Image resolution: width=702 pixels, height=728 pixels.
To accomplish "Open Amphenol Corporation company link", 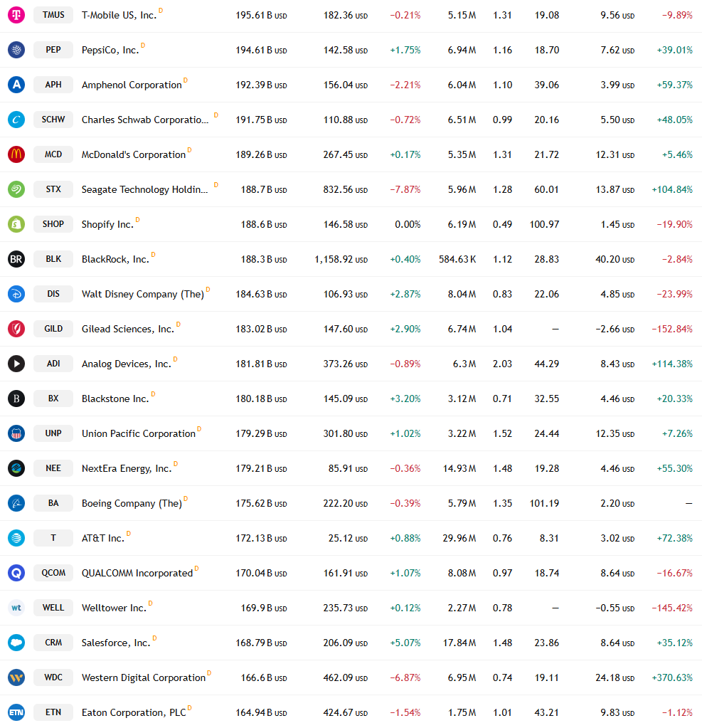I will (132, 85).
